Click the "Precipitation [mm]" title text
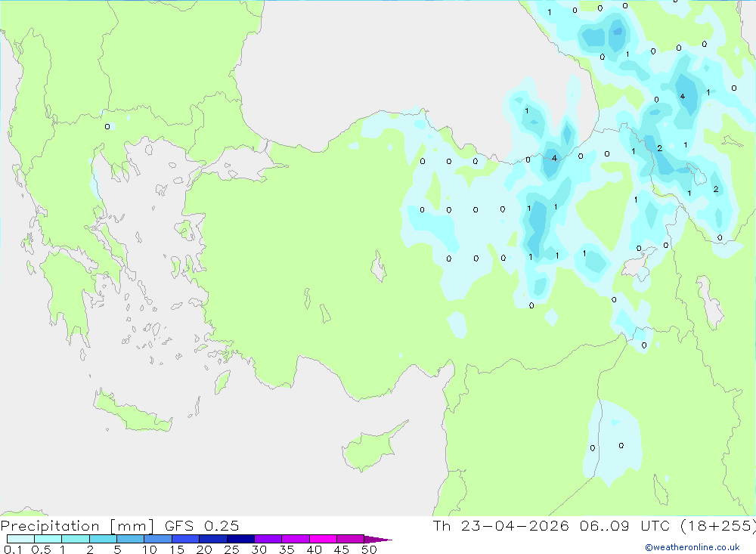756x554 pixels. pos(77,526)
